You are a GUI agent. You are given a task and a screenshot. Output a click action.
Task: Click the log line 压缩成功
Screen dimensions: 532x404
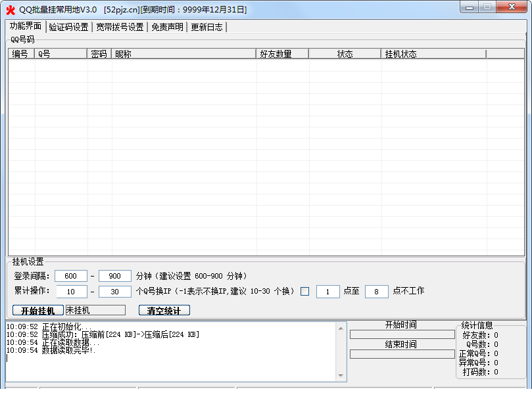pyautogui.click(x=103, y=335)
